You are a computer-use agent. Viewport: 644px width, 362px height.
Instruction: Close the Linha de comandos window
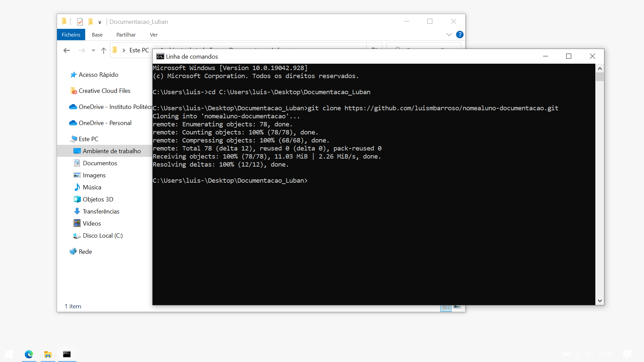(593, 56)
